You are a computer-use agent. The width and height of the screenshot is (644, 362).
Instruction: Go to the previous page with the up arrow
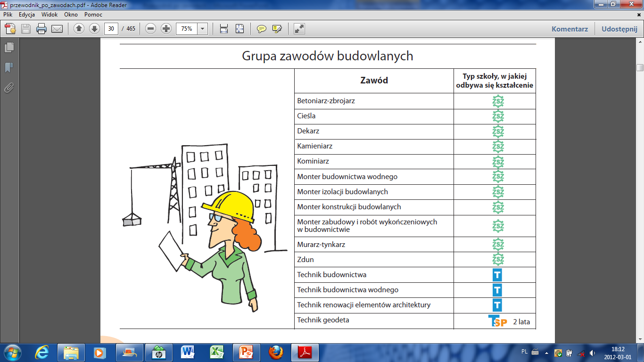coord(79,29)
